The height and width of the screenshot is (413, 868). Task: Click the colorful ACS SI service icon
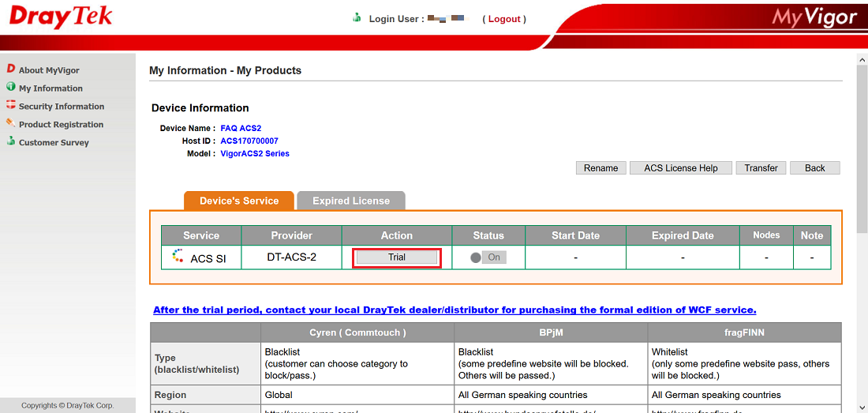pos(177,257)
